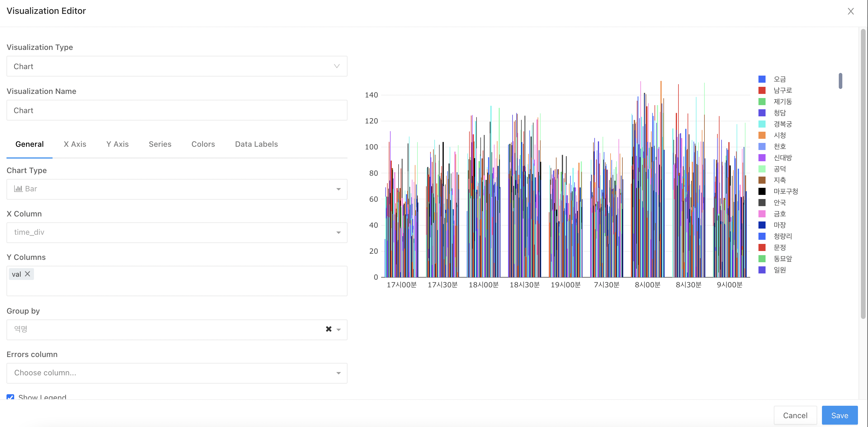Viewport: 868px width, 427px height.
Task: Click inside the Y Columns field
Action: (x=177, y=281)
